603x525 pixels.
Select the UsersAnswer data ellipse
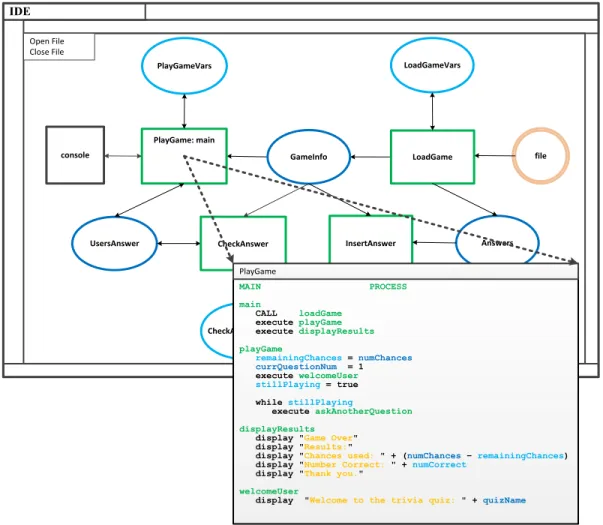click(x=114, y=243)
